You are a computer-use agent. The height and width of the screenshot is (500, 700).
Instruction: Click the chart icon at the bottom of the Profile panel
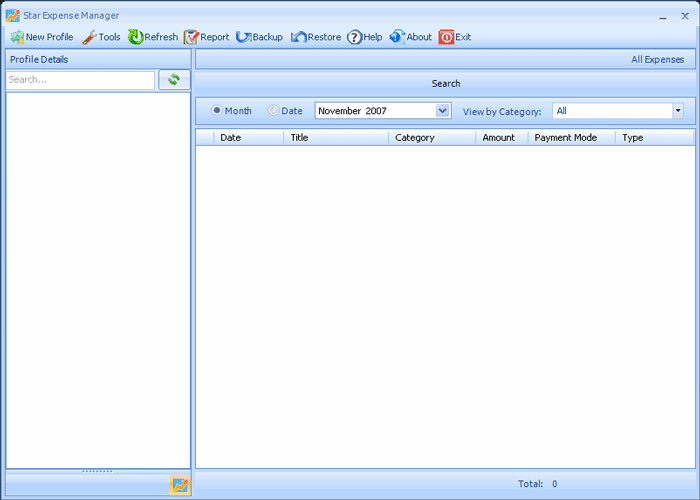tap(180, 485)
